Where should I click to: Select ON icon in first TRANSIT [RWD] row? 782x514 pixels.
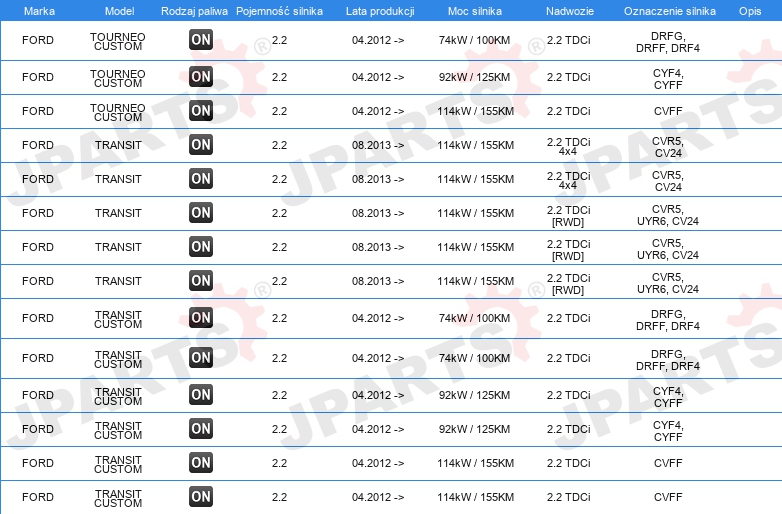point(201,212)
